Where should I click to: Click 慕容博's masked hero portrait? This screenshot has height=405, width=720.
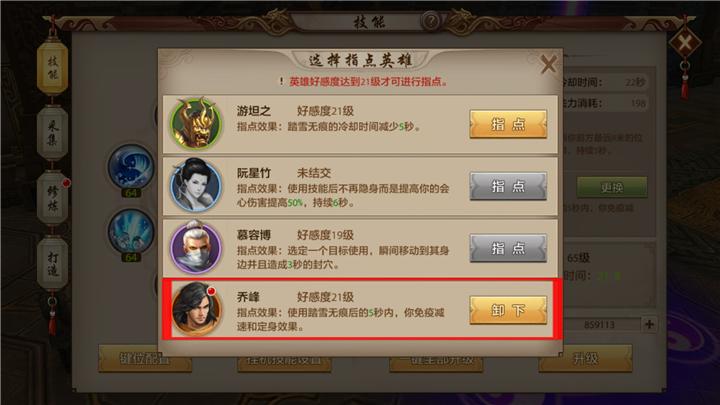(196, 248)
